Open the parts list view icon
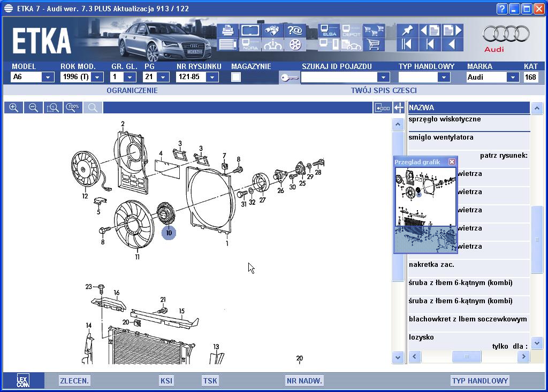 coord(227,45)
